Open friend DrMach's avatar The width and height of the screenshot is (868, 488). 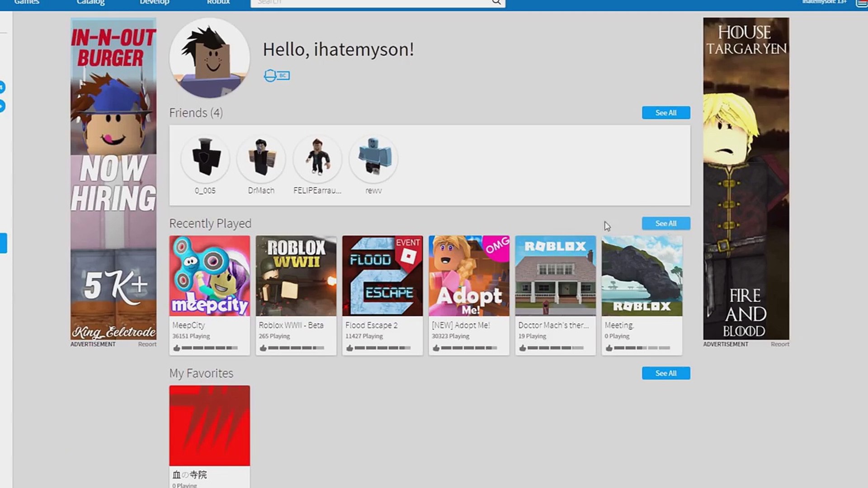point(261,158)
